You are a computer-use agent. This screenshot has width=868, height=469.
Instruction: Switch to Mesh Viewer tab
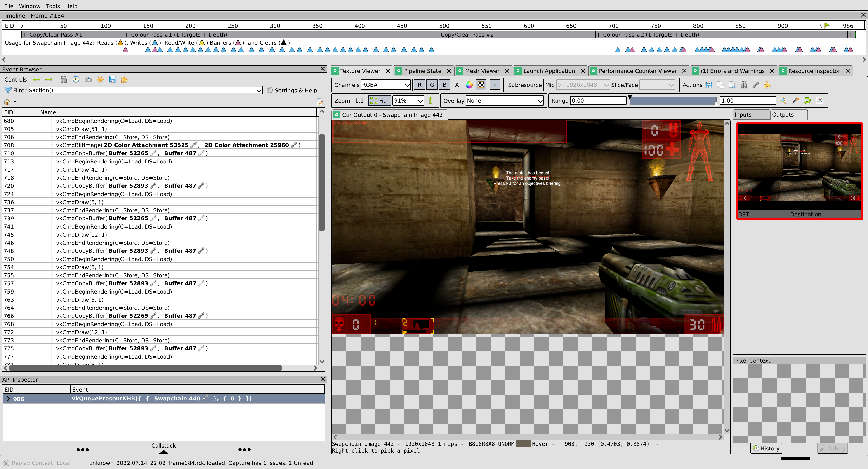[x=482, y=71]
